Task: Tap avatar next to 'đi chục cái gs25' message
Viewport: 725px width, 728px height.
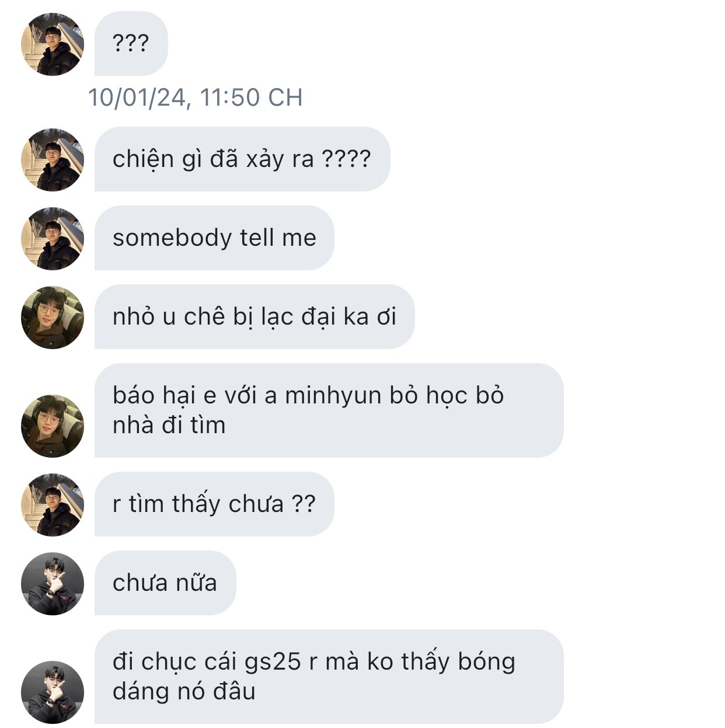Action: coord(53,692)
